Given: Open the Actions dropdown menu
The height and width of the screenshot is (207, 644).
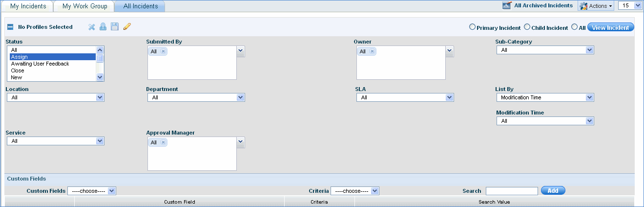Looking at the screenshot, I should [x=597, y=6].
